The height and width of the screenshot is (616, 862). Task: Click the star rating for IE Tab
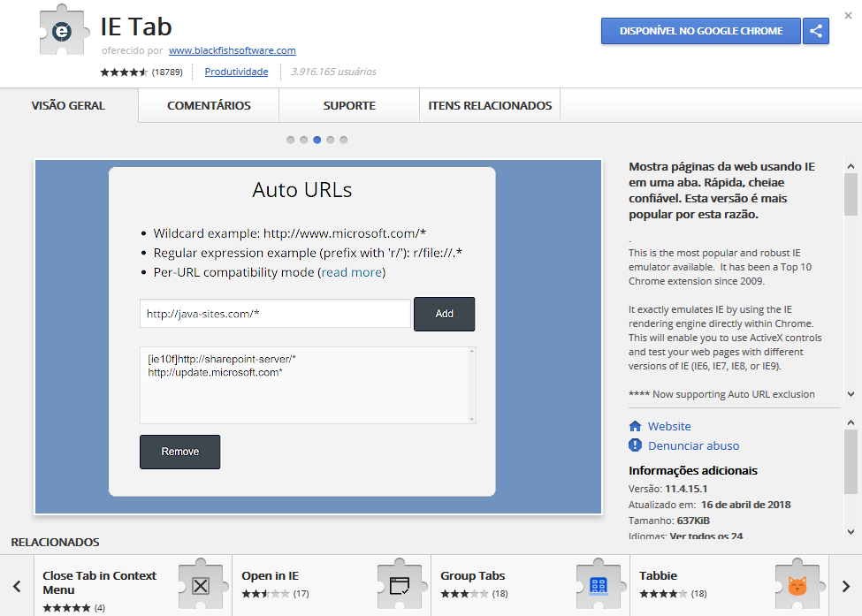pos(125,72)
